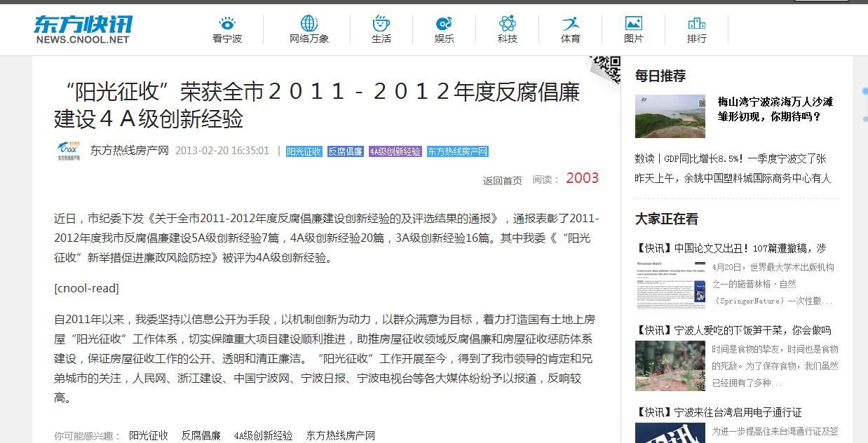Click 东方热线房产网 in the related interests row
This screenshot has height=443, width=868.
340,435
